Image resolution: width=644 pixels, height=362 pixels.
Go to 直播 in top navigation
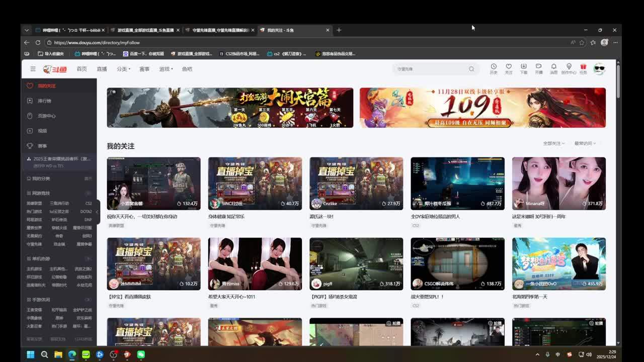point(102,69)
